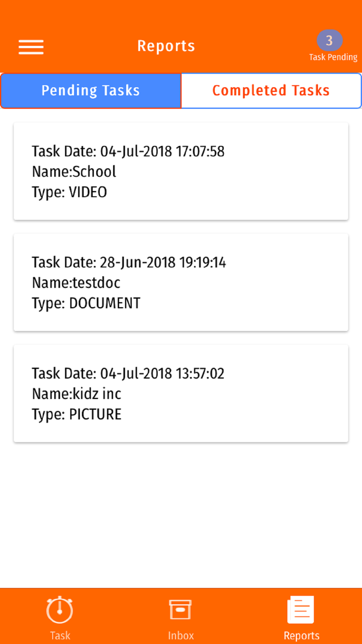Screen dimensions: 362x644
Task: Open the task dated 04-Jul-2018 17:07:58
Action: coord(128,151)
